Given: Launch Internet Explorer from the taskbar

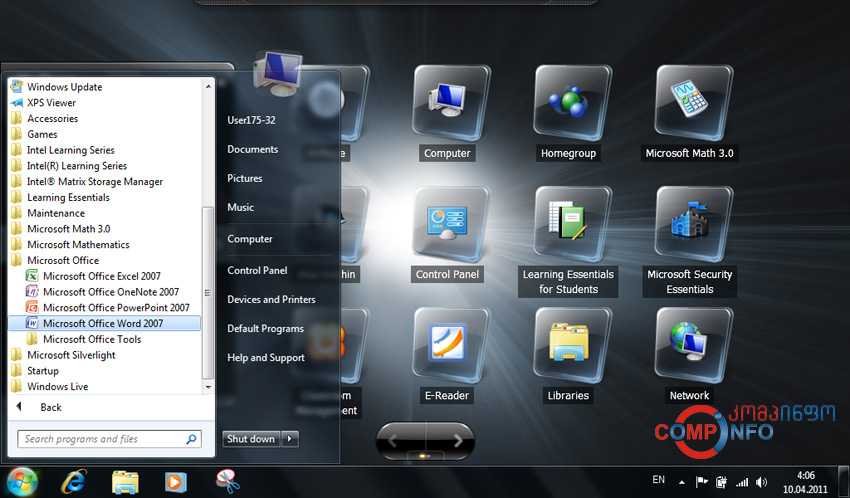Looking at the screenshot, I should pos(74,481).
